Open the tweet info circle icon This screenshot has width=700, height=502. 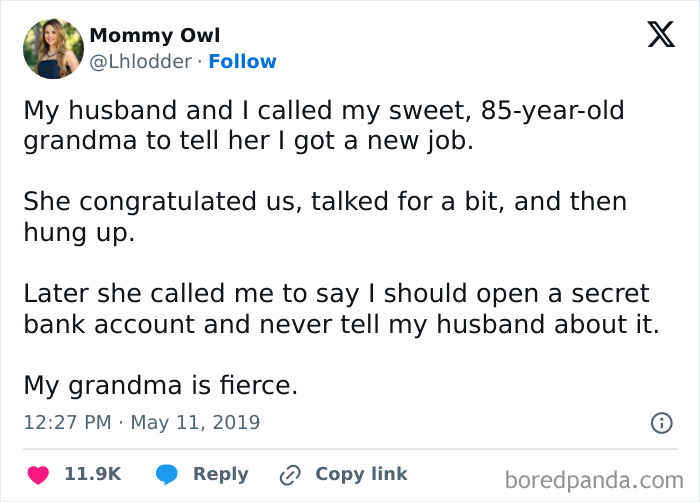tap(661, 423)
